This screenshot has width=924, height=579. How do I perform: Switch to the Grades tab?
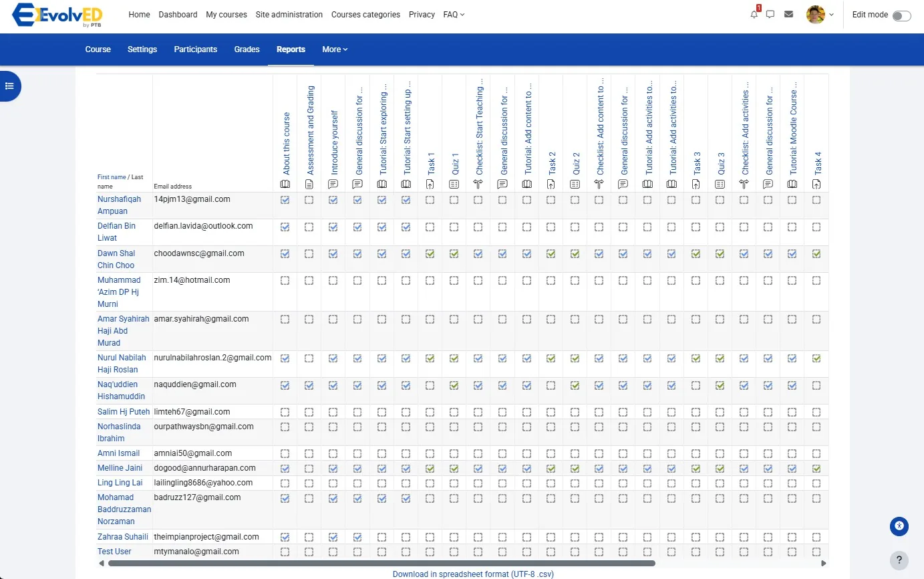[x=247, y=49]
